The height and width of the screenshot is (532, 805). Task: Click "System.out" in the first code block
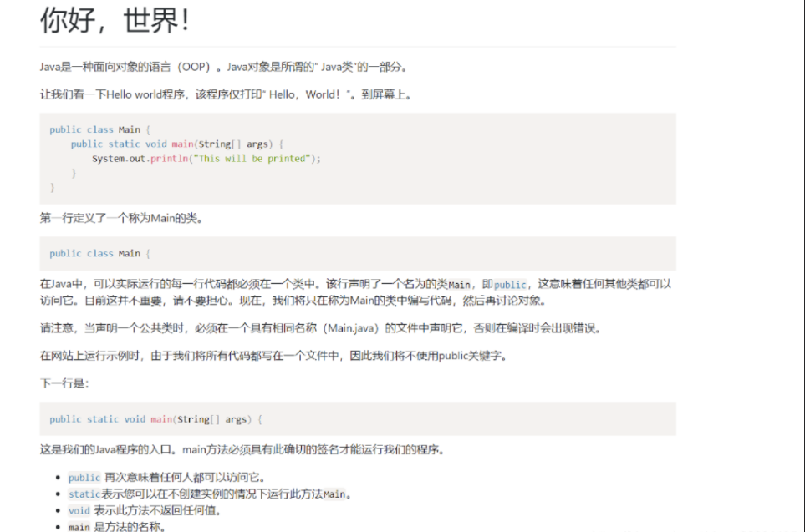(119, 159)
